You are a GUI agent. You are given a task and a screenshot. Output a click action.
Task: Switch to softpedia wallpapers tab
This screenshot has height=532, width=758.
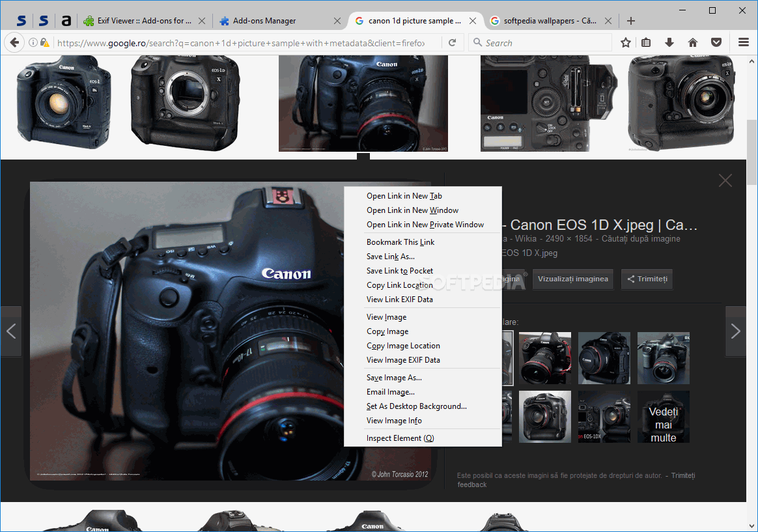coord(551,21)
